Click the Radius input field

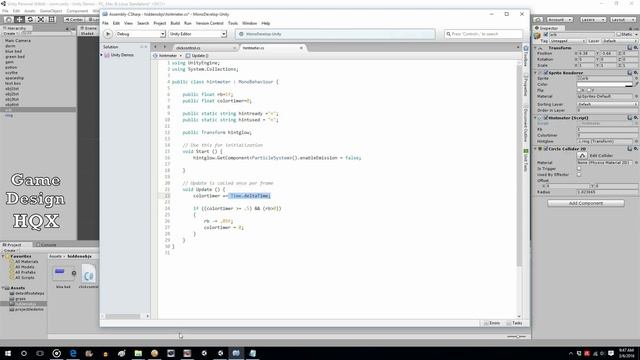pyautogui.click(x=607, y=192)
